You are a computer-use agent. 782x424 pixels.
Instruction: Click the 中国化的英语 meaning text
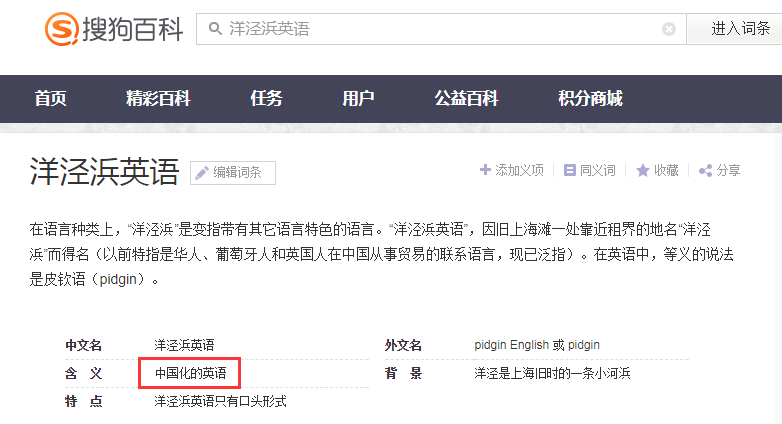coord(191,373)
